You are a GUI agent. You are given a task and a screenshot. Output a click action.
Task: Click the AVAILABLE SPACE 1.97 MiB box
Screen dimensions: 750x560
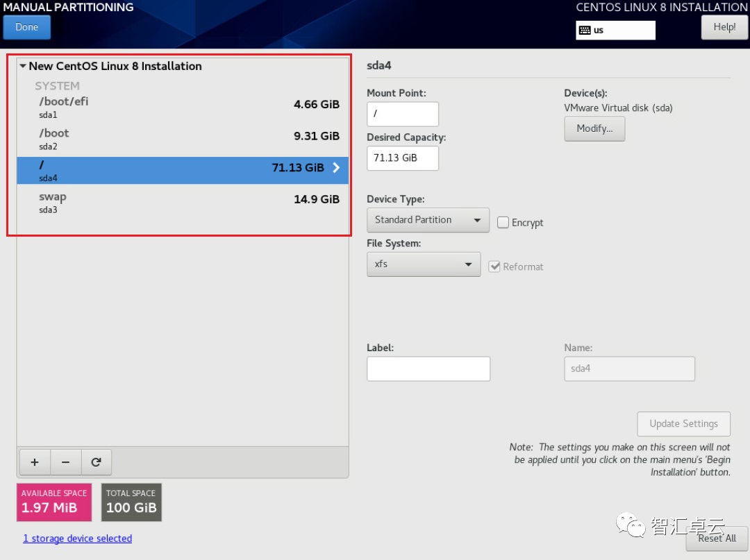click(x=54, y=502)
